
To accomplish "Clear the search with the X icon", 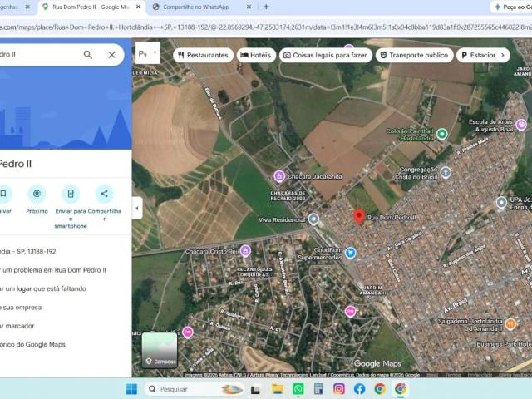I will pos(111,55).
